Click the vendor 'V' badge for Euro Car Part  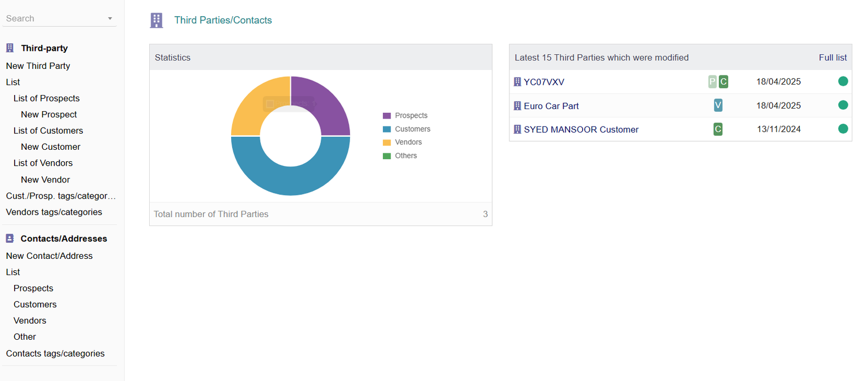click(718, 105)
